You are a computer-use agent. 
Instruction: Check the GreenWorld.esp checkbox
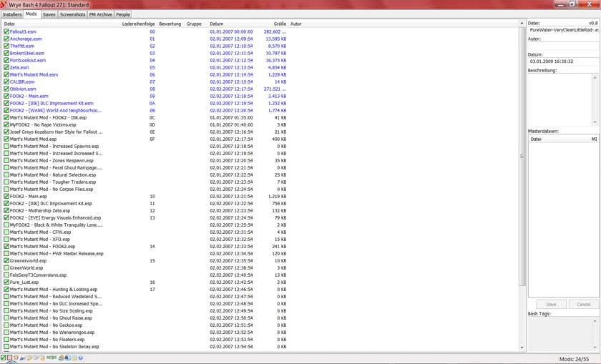coord(6,268)
